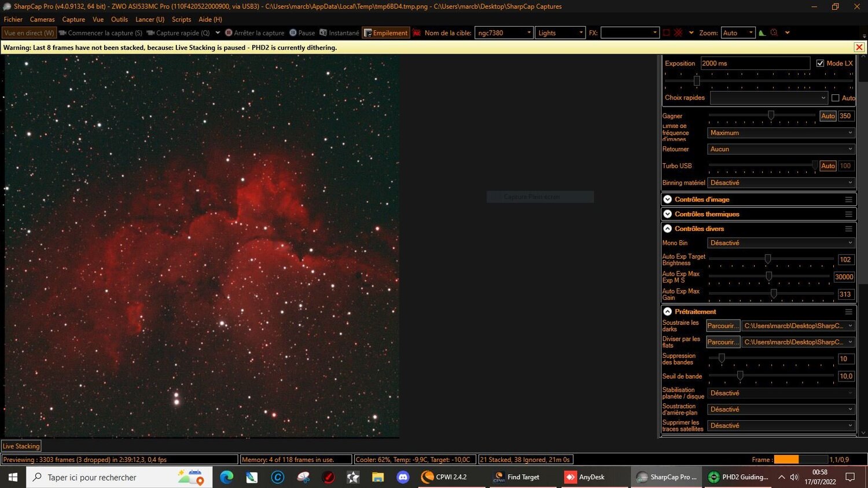Open the Binning matériel dropdown
This screenshot has width=868, height=488.
[781, 182]
